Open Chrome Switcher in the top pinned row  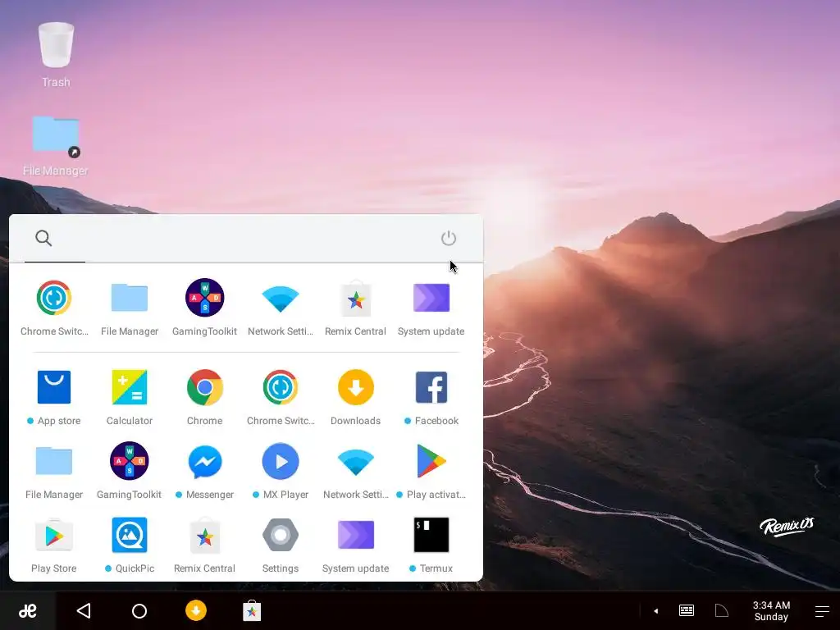point(54,307)
